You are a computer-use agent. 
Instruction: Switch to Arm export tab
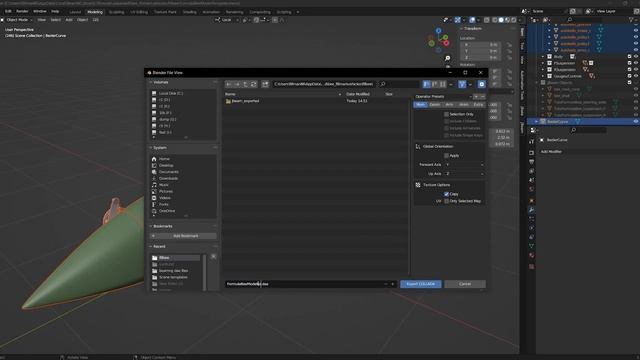coord(449,105)
